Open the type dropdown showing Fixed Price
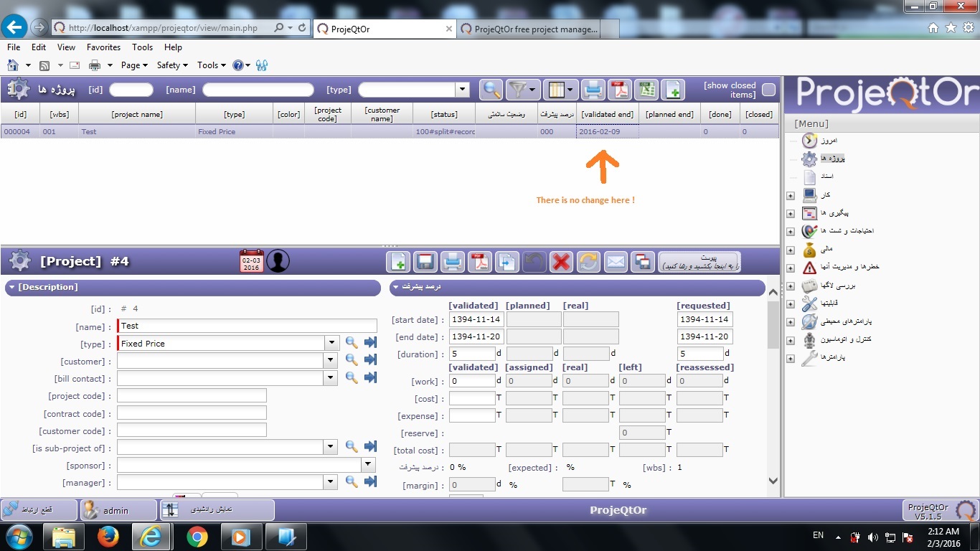The height and width of the screenshot is (551, 980). point(331,344)
